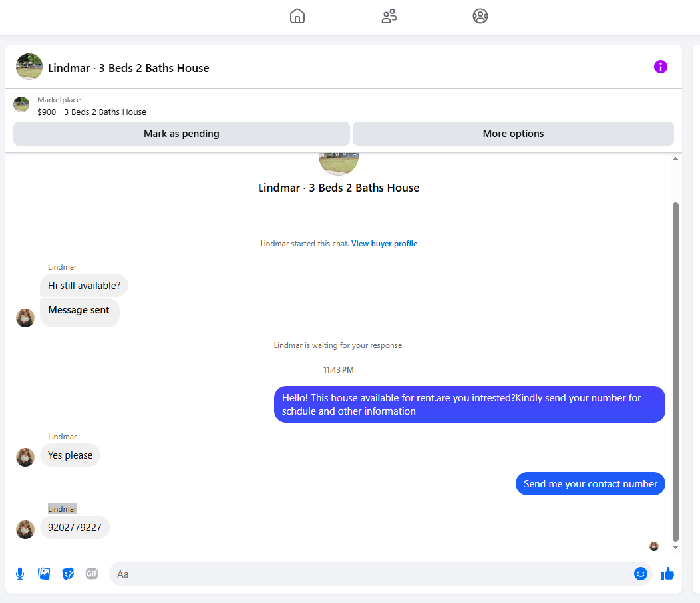Click '$900 - 3 Beds 2 Baths House' listing text
Screen dimensions: 700x603
92,112
